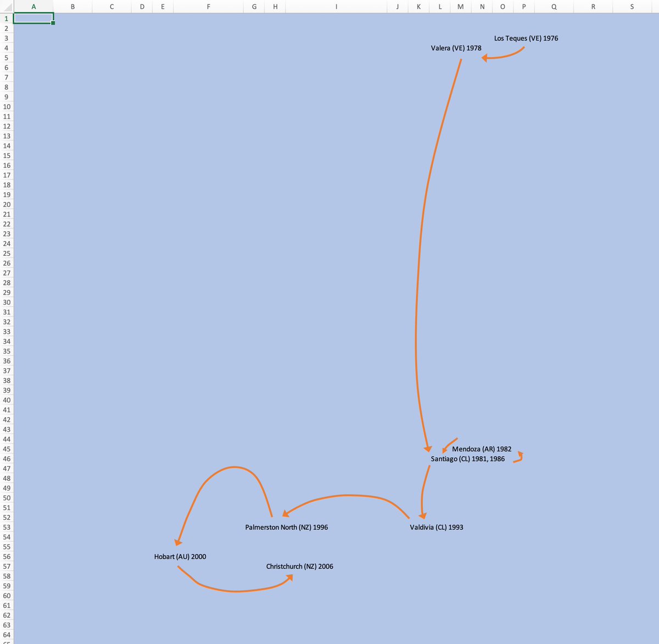Select the small loop arrow beside Santiago
Viewport: 659px width, 644px height.
click(519, 458)
